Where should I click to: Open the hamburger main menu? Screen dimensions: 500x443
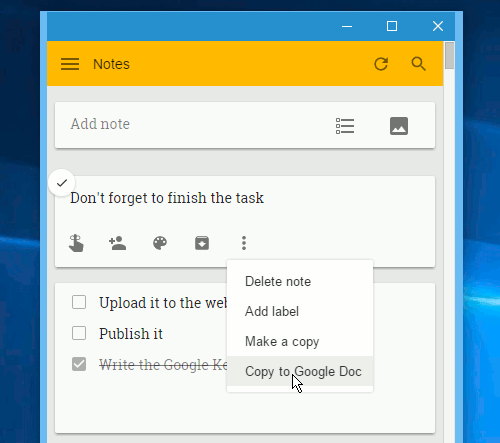70,64
